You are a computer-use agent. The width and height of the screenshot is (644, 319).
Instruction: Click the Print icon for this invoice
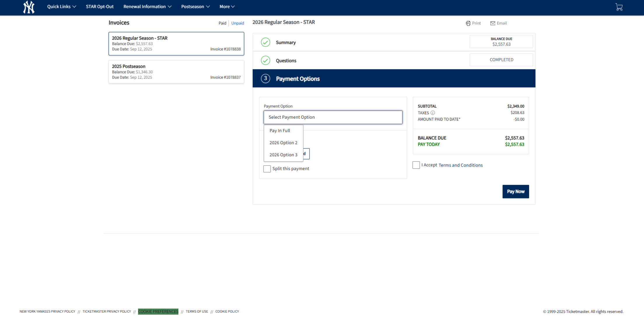[x=468, y=23]
